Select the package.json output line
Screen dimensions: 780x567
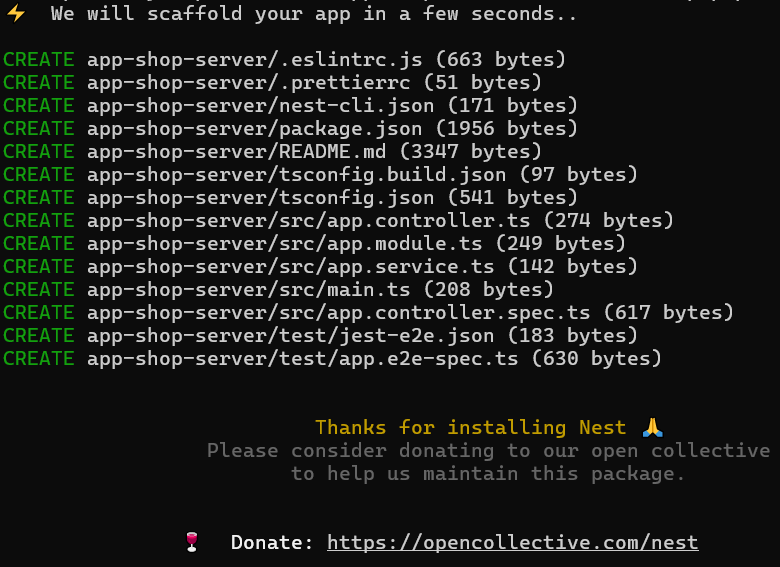click(291, 129)
